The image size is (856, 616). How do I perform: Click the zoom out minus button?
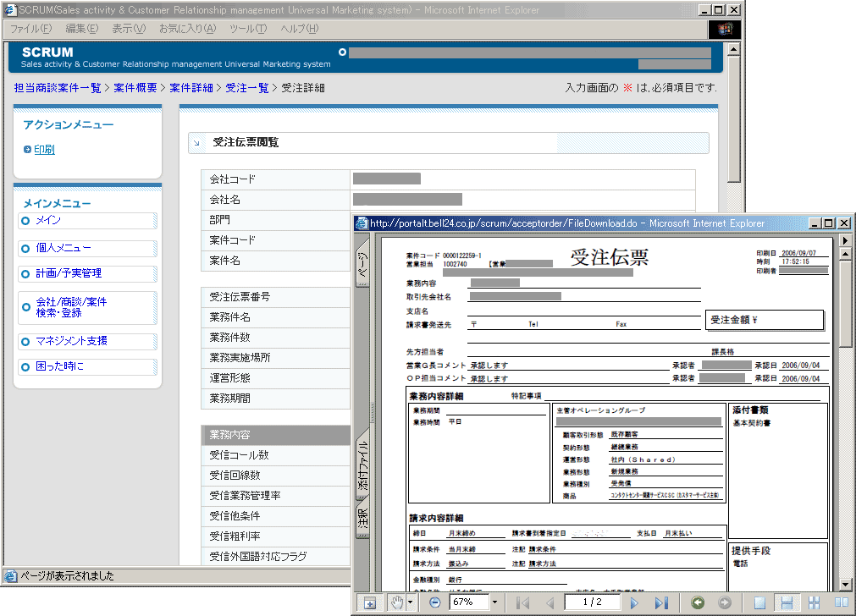(434, 602)
